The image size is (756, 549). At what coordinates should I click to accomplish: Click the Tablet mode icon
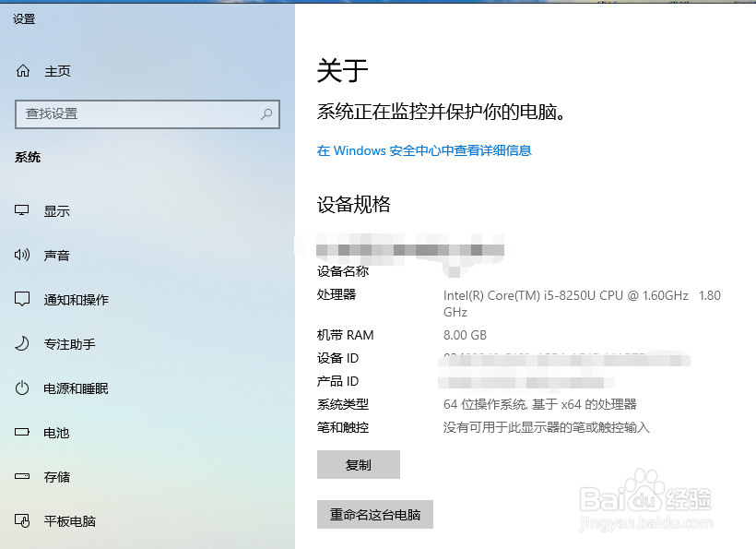22,520
